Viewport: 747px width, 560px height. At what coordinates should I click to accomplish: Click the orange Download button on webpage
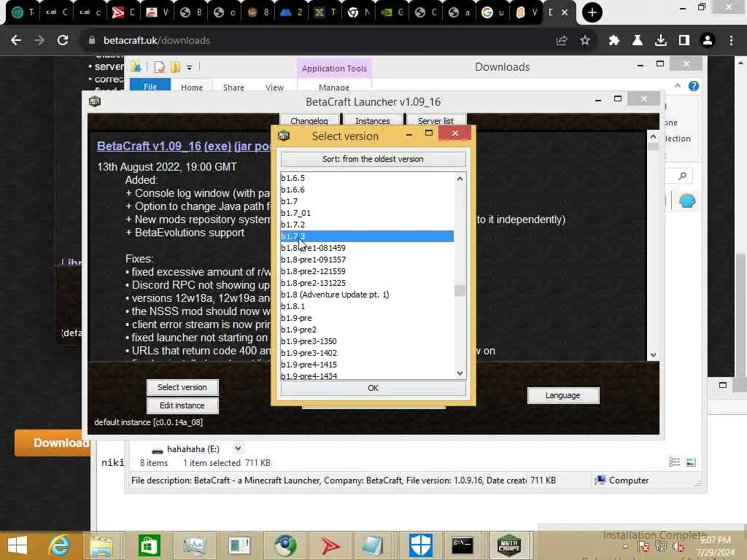tap(53, 443)
